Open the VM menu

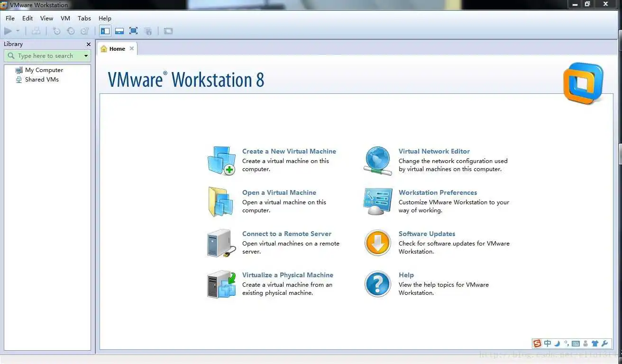point(65,18)
